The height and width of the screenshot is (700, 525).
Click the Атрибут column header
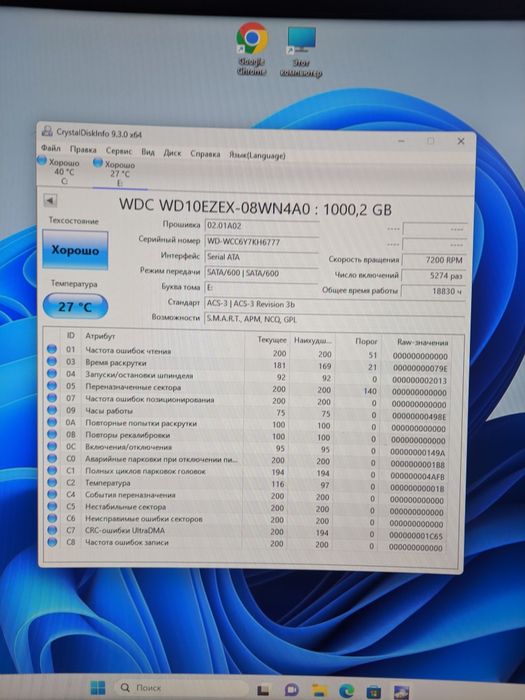tap(100, 336)
